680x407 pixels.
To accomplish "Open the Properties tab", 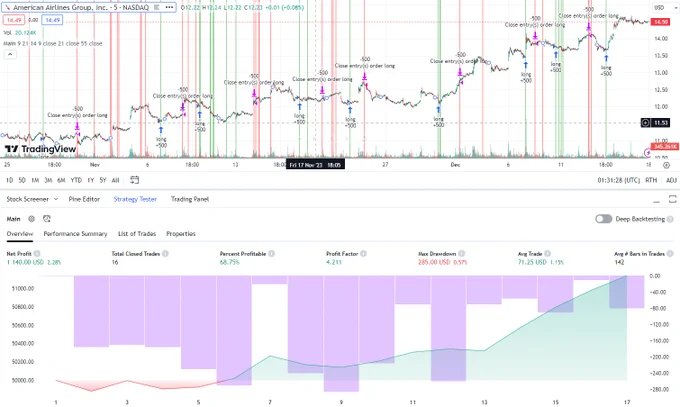I will pos(181,233).
